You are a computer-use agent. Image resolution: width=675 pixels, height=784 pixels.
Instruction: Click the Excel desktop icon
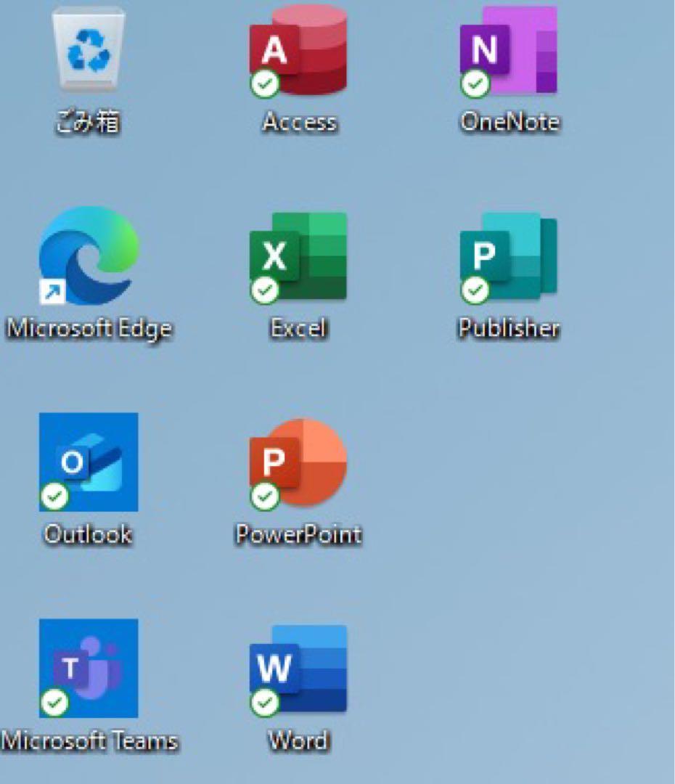(x=298, y=256)
